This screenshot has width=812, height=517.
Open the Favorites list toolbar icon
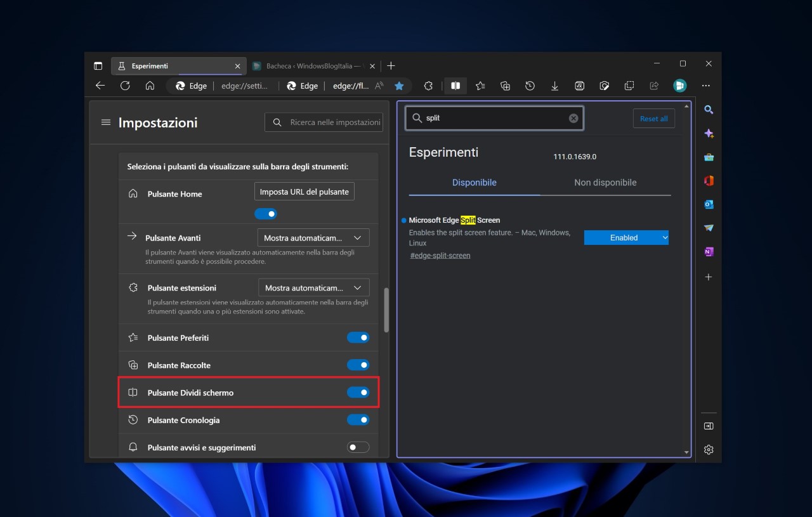click(480, 86)
